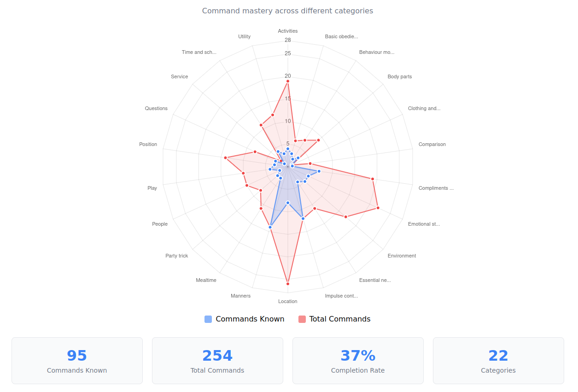Click the 254 Total Commands stat card
Viewport: 578px width, 392px height.
217,361
